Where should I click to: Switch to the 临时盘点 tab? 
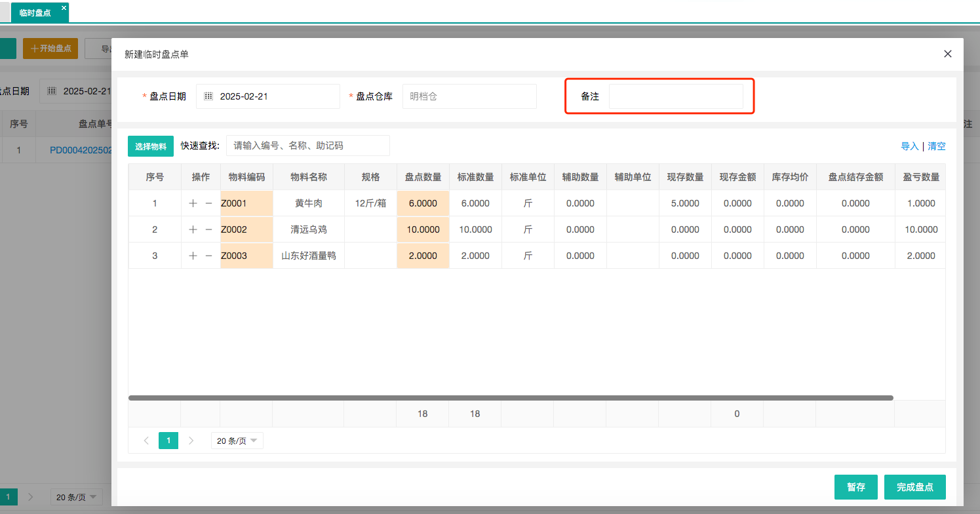pyautogui.click(x=35, y=12)
